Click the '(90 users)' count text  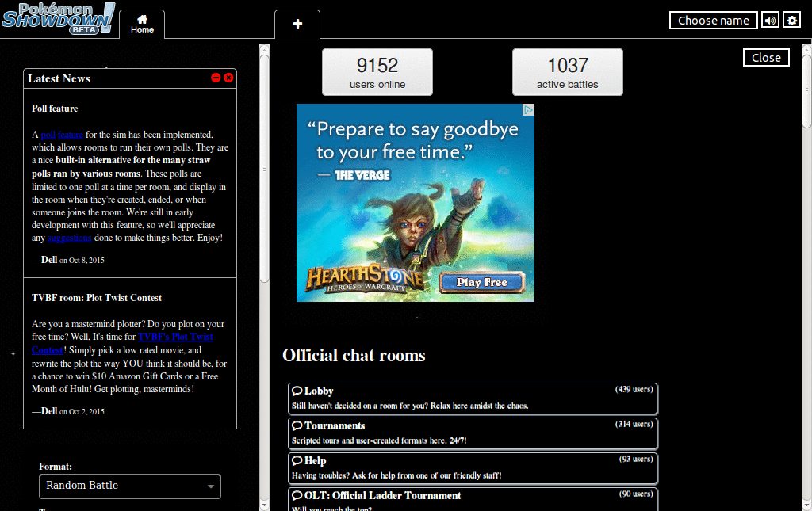tap(636, 494)
